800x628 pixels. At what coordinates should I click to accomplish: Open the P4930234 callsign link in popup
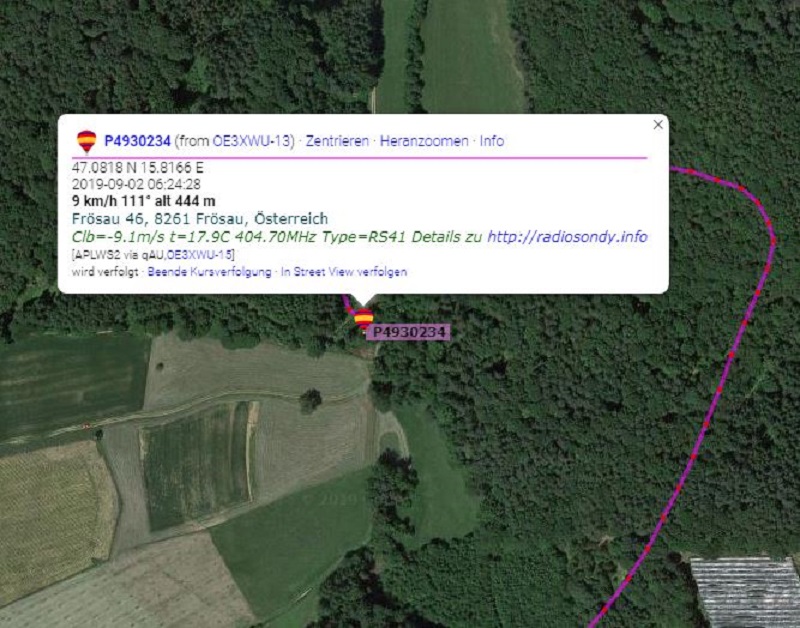pos(137,141)
